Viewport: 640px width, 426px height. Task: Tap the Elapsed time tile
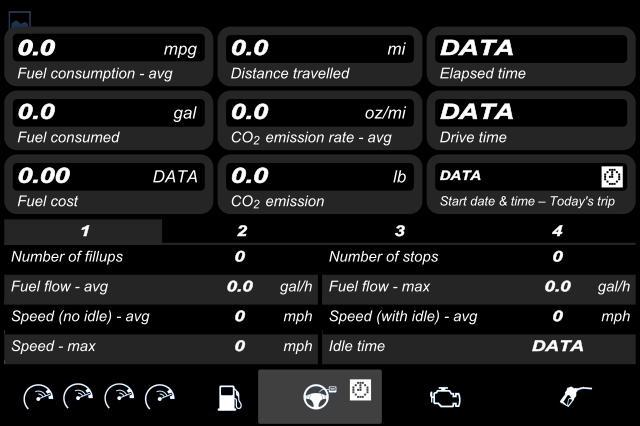pyautogui.click(x=531, y=57)
